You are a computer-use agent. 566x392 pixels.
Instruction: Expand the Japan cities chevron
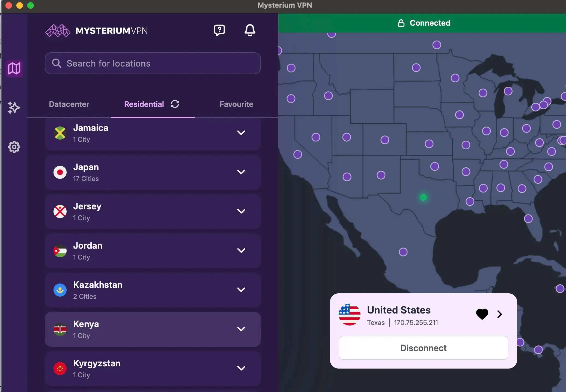coord(241,172)
